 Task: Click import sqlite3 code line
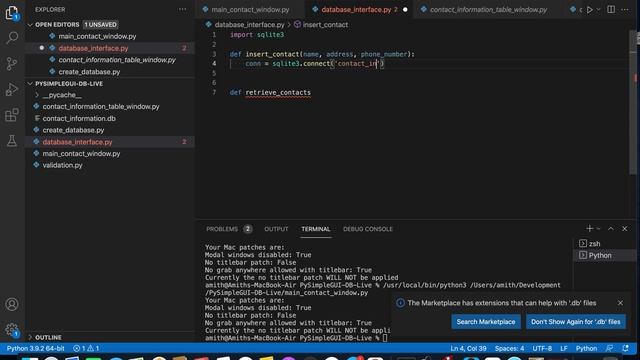[x=257, y=35]
